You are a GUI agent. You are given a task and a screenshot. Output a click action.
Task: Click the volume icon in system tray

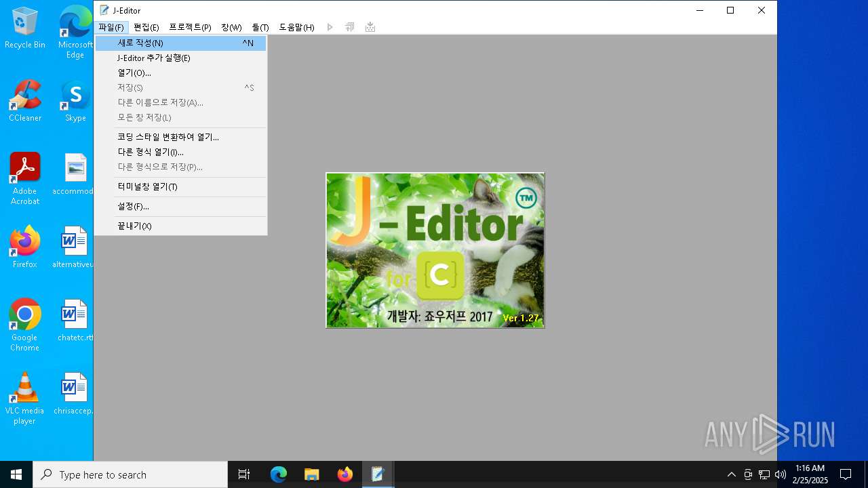pyautogui.click(x=781, y=474)
